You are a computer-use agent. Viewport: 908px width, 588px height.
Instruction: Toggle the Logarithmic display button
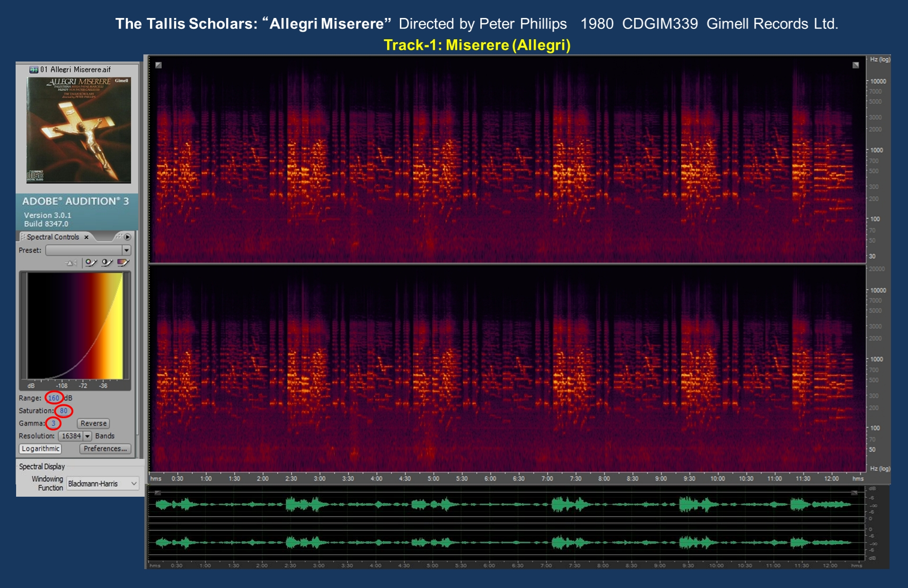pyautogui.click(x=40, y=448)
